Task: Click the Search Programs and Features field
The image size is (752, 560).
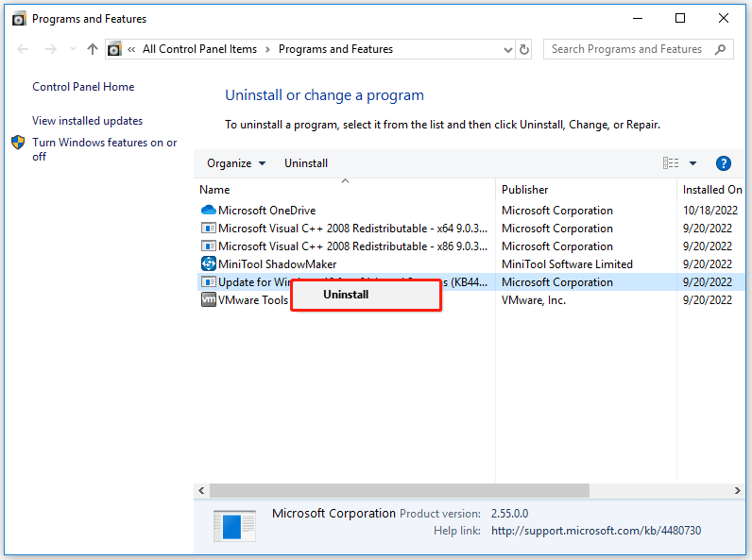Action: point(628,49)
